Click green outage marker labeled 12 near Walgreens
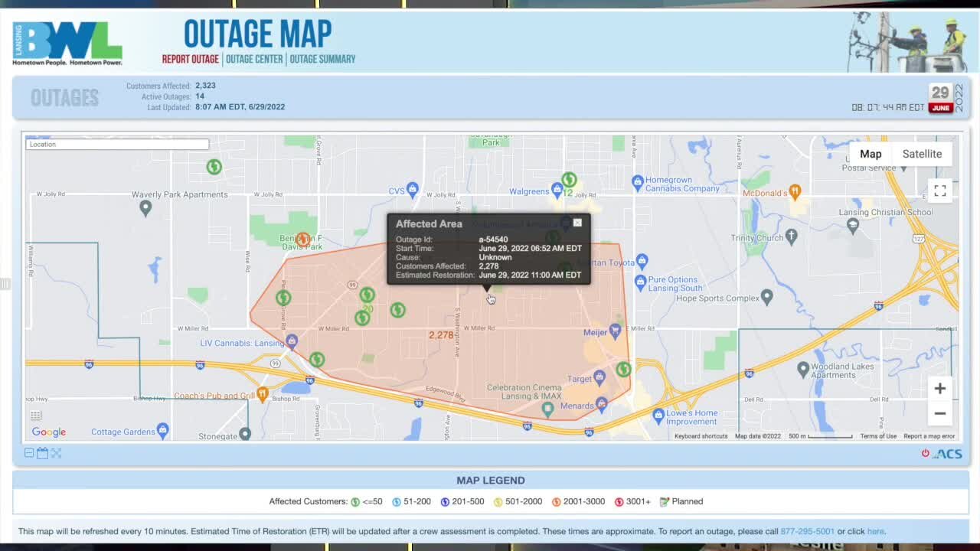This screenshot has height=551, width=980. pos(568,180)
